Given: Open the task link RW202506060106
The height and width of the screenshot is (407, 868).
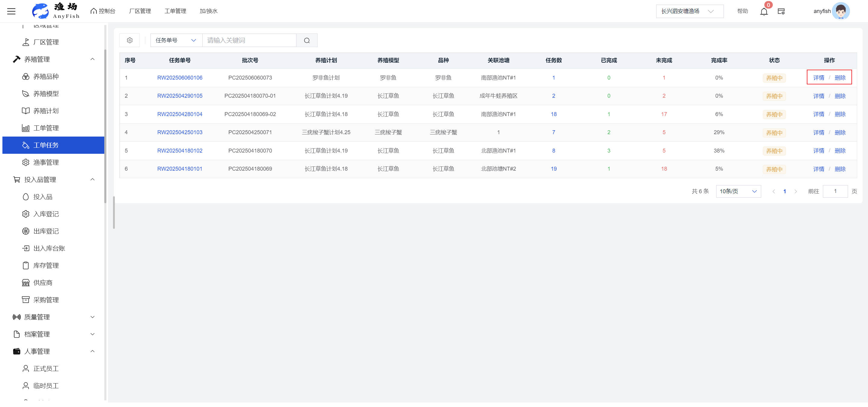Looking at the screenshot, I should 180,78.
